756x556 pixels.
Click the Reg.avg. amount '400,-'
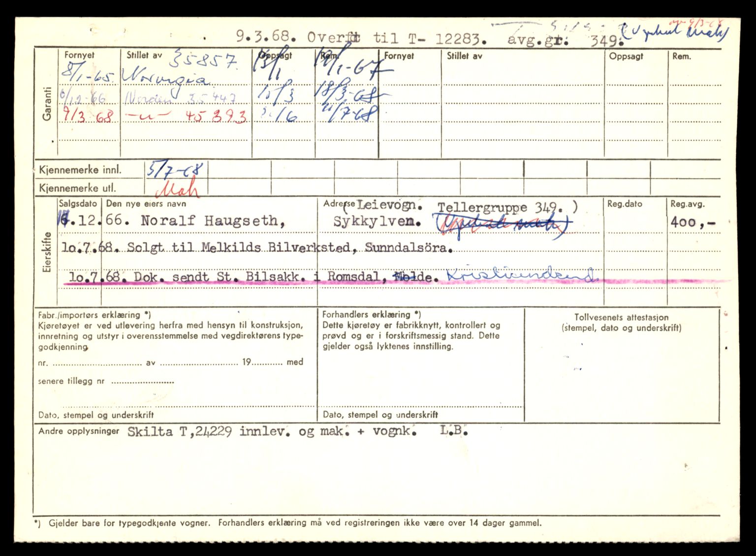pos(693,223)
